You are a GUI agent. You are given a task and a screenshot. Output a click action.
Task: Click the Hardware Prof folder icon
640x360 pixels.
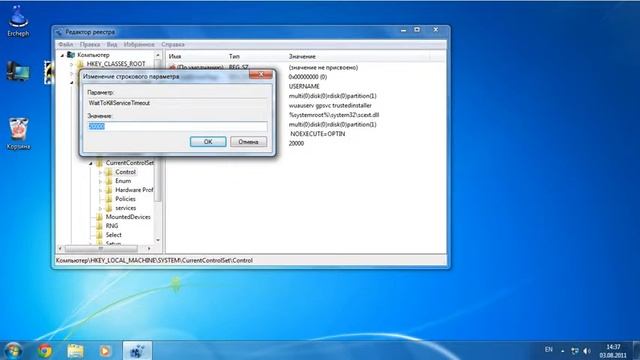pyautogui.click(x=109, y=190)
